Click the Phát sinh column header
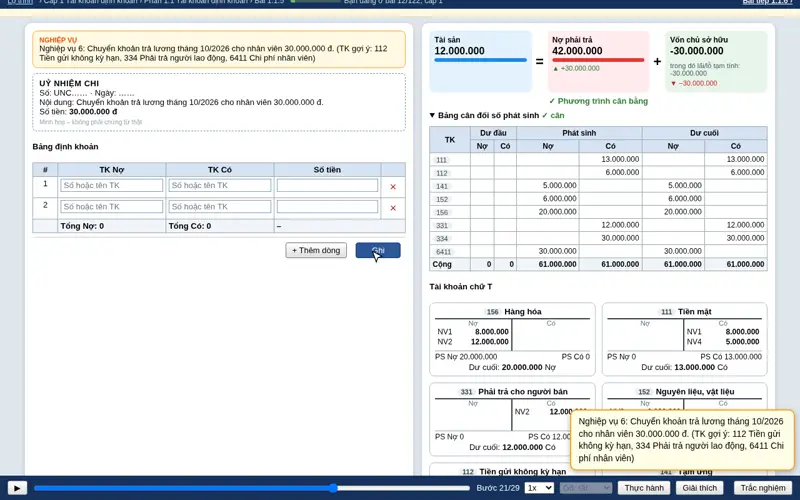Screen dimensions: 800x500 579,133
